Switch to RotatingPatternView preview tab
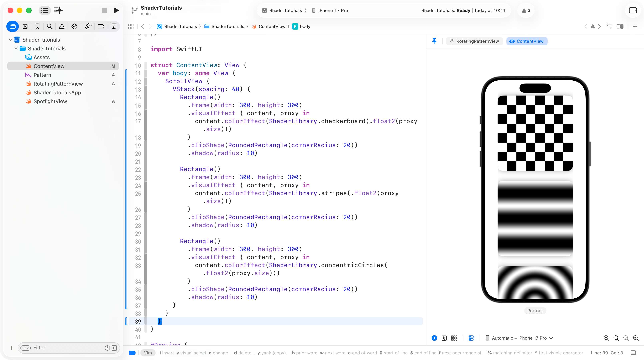 click(474, 41)
